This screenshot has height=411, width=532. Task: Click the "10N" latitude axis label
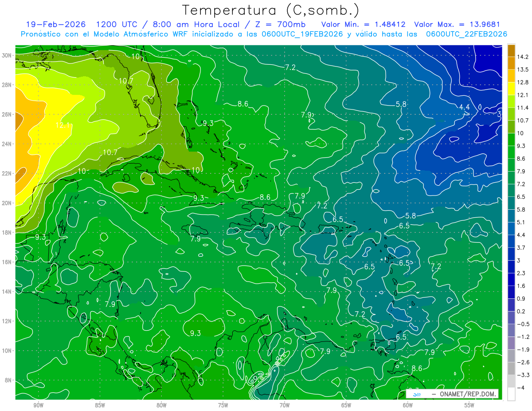tap(8, 350)
